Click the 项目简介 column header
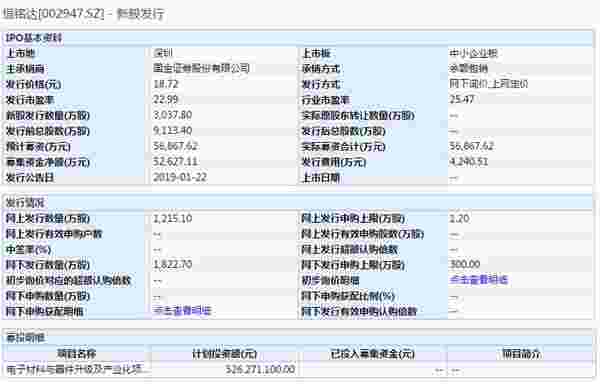 pos(521,354)
